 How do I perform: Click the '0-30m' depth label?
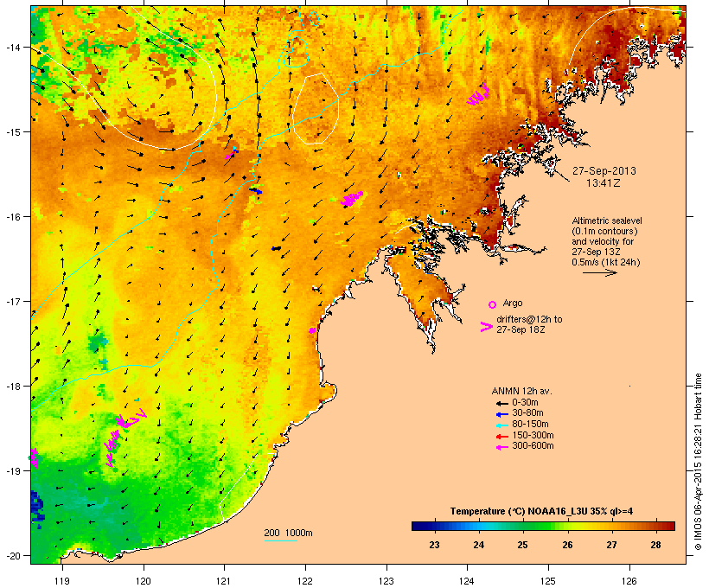[525, 403]
